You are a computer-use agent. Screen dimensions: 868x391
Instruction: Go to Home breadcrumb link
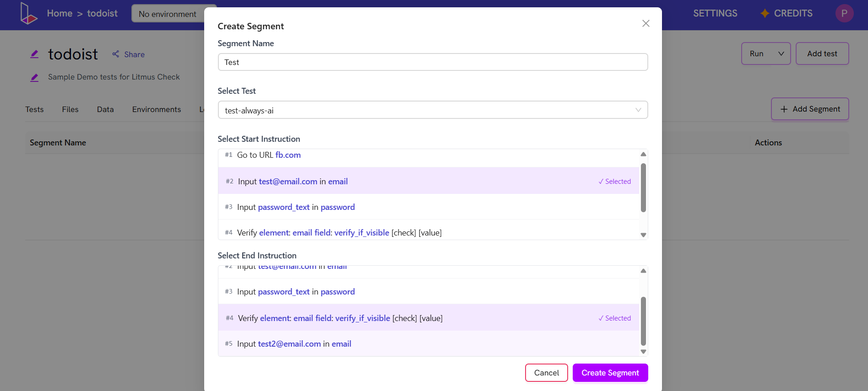click(x=60, y=13)
